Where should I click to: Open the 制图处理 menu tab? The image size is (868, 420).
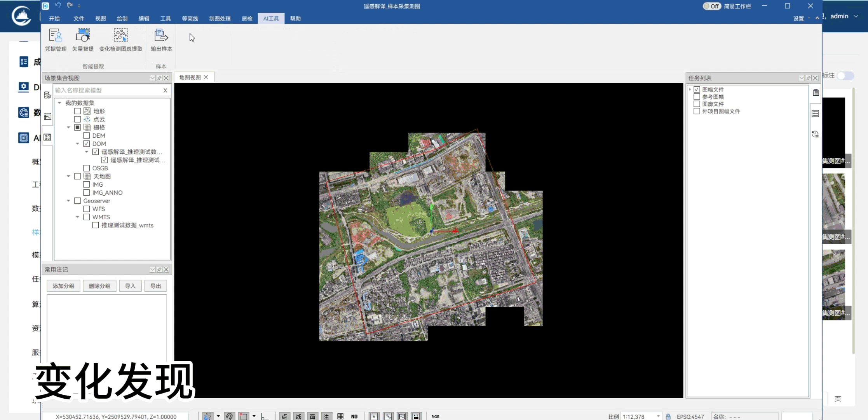(220, 19)
